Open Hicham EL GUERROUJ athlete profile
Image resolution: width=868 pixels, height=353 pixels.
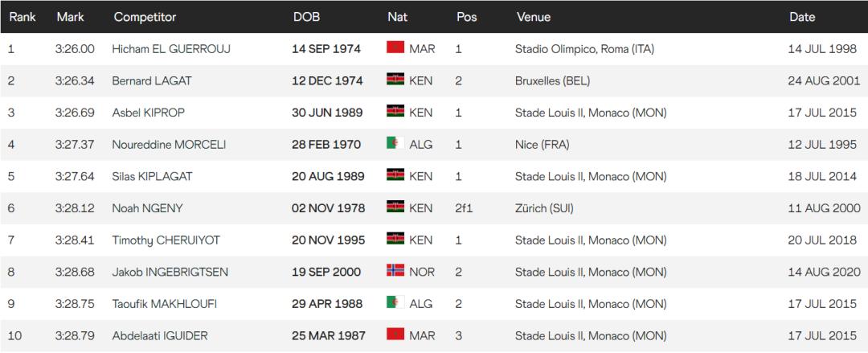[x=171, y=49]
